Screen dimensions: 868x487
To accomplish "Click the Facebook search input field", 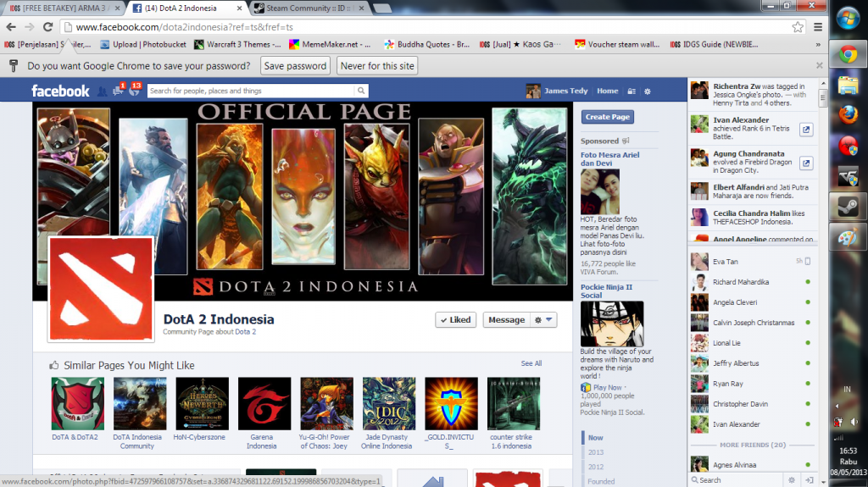I will [251, 91].
